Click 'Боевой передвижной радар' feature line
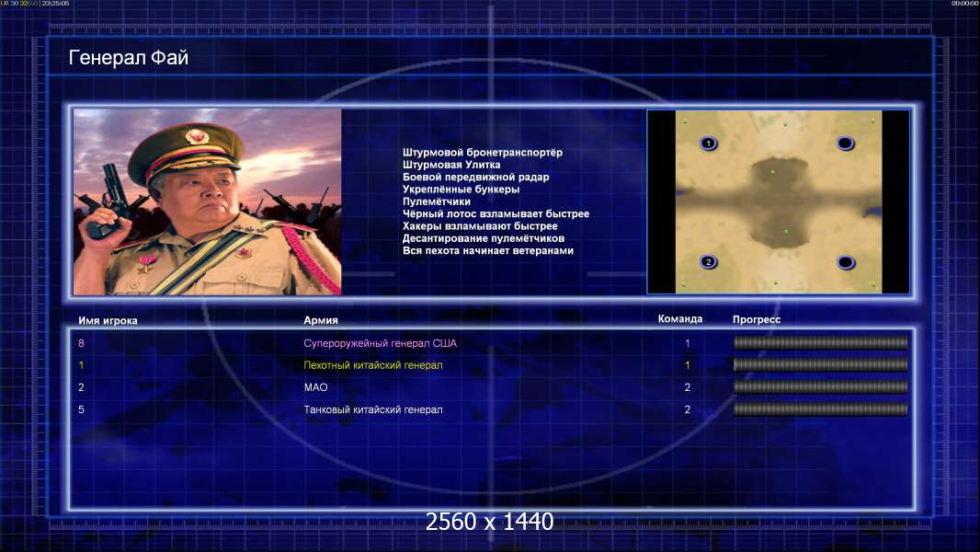The width and height of the screenshot is (980, 552). pyautogui.click(x=475, y=177)
